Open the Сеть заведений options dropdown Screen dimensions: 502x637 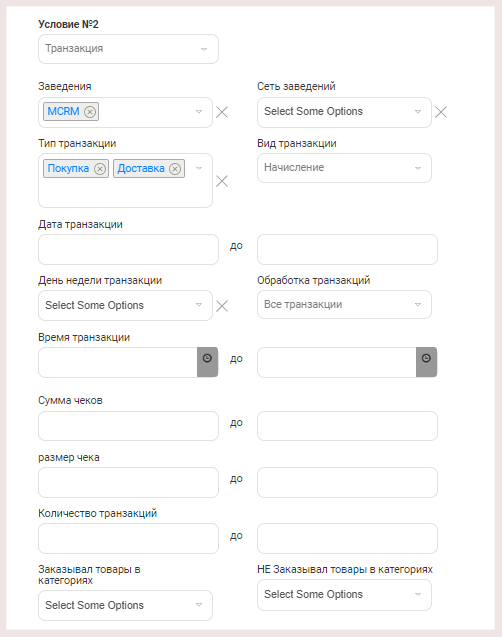344,112
